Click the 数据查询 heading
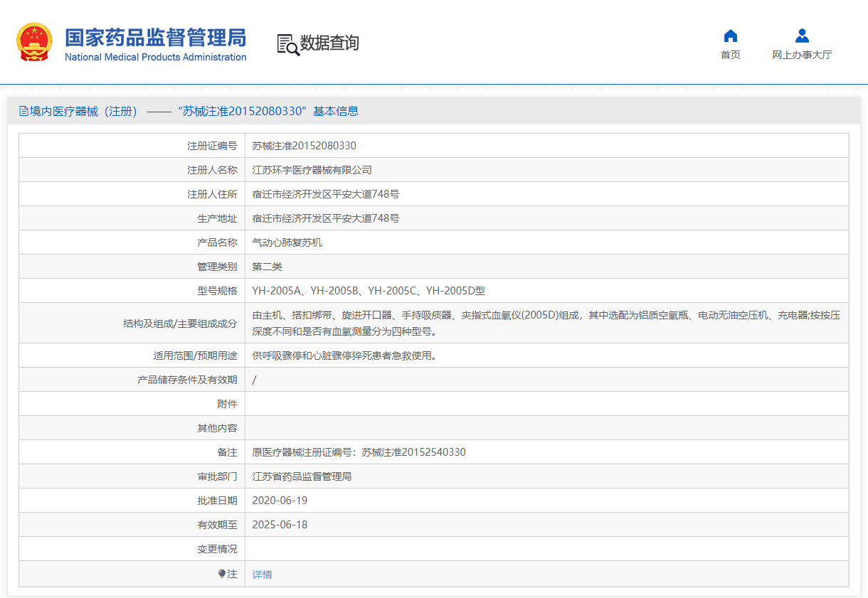The image size is (868, 598). point(329,43)
